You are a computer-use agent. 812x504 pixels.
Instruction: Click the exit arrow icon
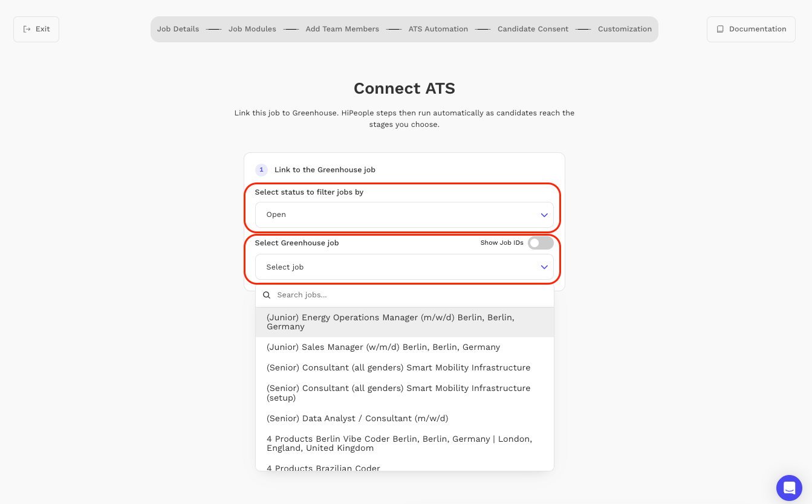(x=27, y=29)
